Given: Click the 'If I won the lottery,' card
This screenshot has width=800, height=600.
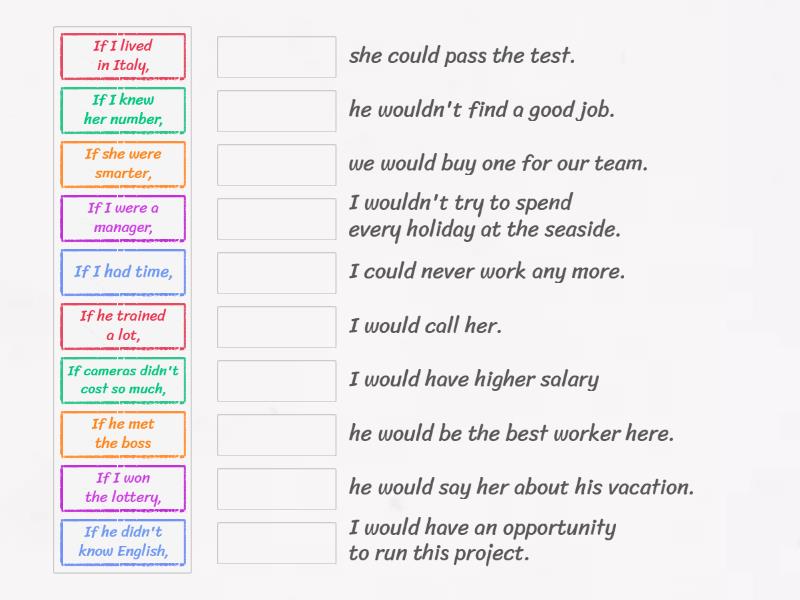Looking at the screenshot, I should click(123, 488).
